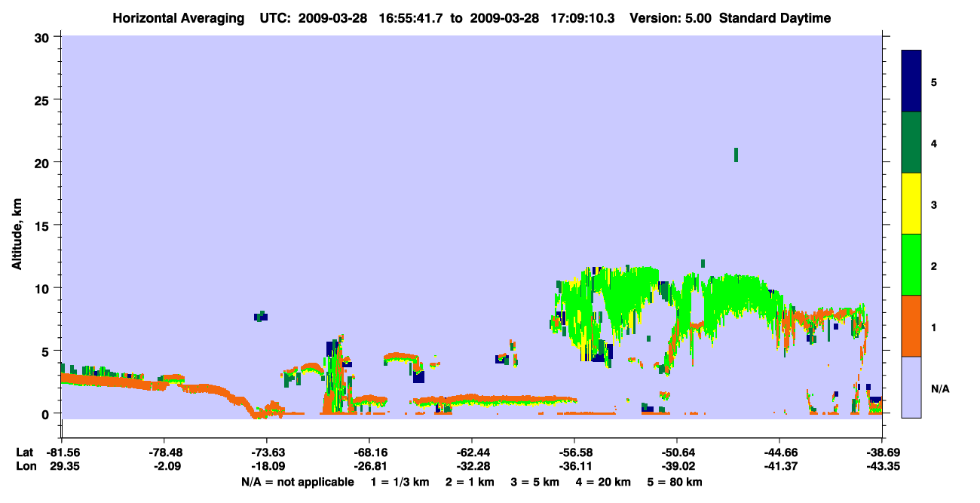Click the lavender N/A colorbar segment
980x503 pixels.
pyautogui.click(x=911, y=387)
